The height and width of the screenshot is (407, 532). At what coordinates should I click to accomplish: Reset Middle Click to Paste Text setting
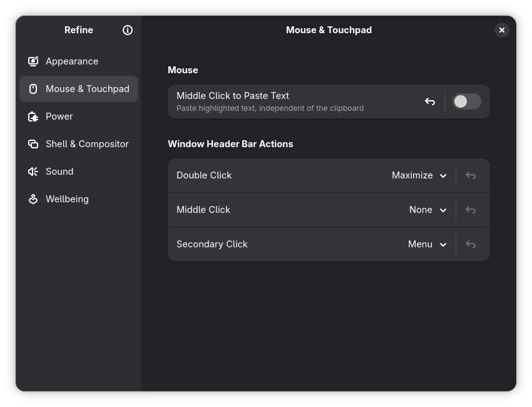pyautogui.click(x=430, y=101)
